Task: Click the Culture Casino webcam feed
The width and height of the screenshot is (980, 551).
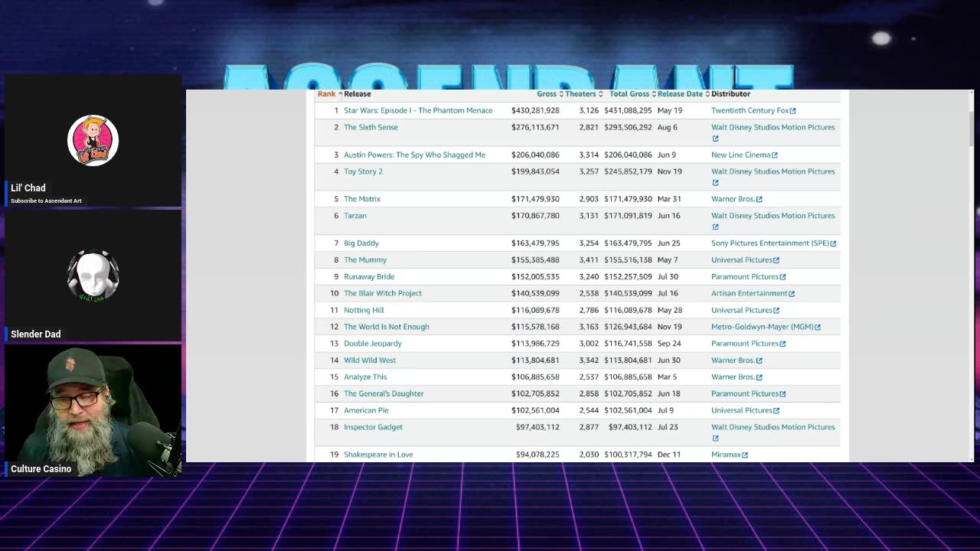Action: click(93, 411)
